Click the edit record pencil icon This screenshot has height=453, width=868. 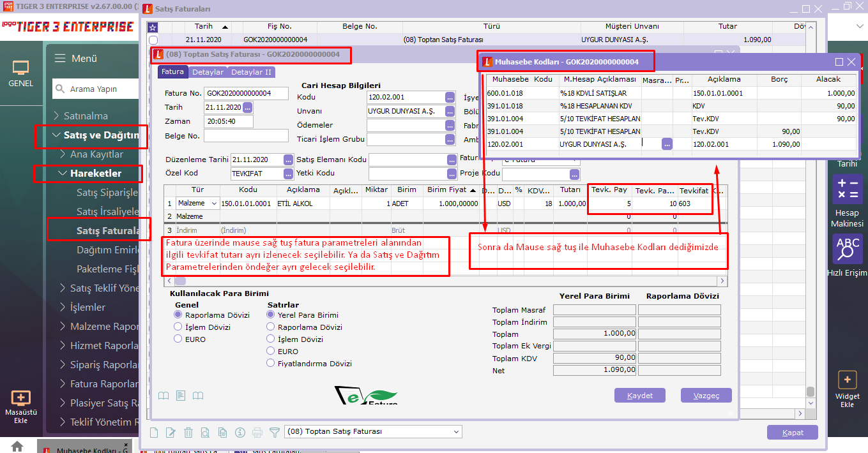(171, 432)
